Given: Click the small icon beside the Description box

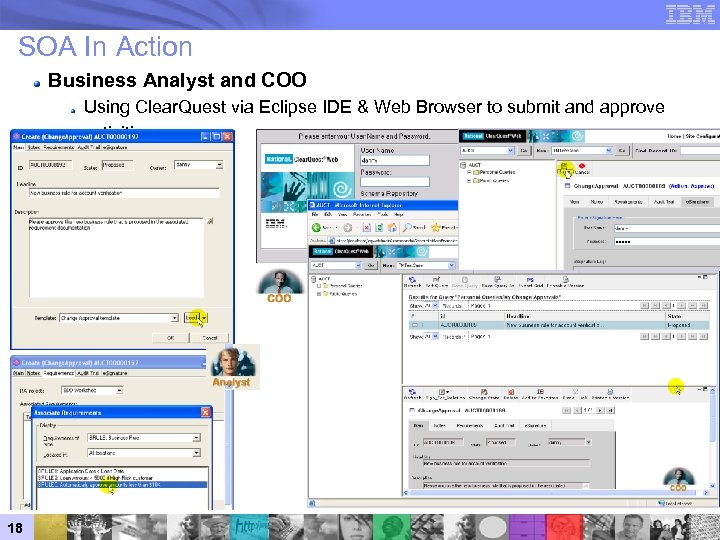Looking at the screenshot, I should point(210,221).
